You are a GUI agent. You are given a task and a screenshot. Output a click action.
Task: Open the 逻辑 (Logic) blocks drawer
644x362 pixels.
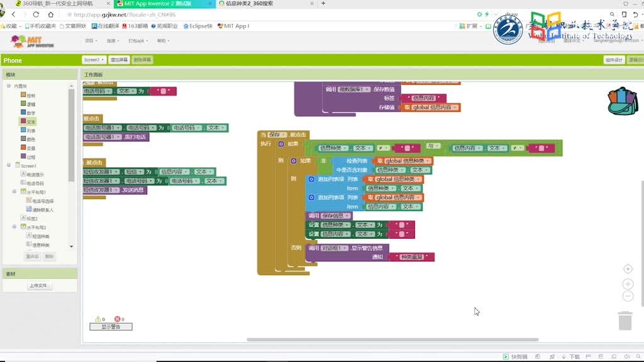28,104
